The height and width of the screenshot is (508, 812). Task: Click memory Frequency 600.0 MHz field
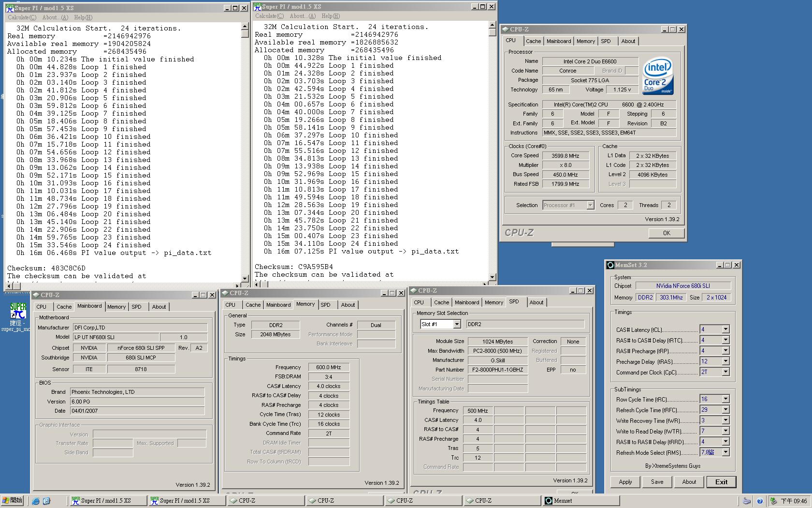pos(329,367)
